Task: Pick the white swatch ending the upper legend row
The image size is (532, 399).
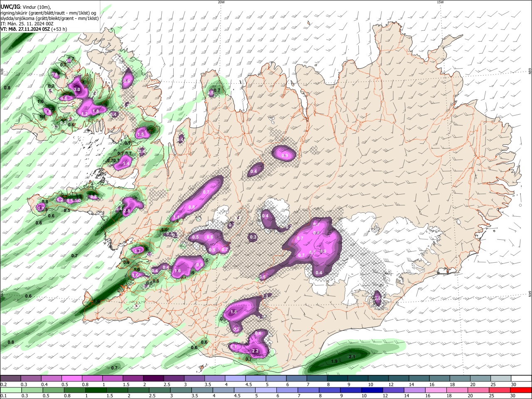Action: point(521,379)
